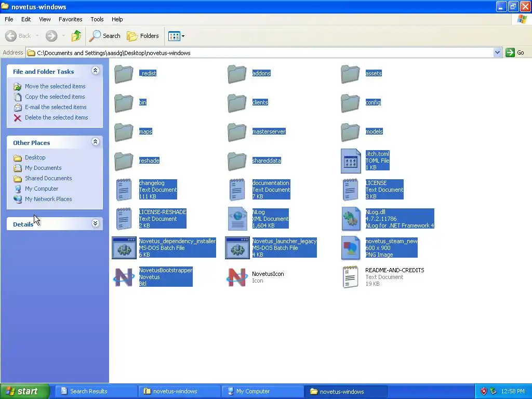Select the LICENSE text document icon

pyautogui.click(x=350, y=190)
